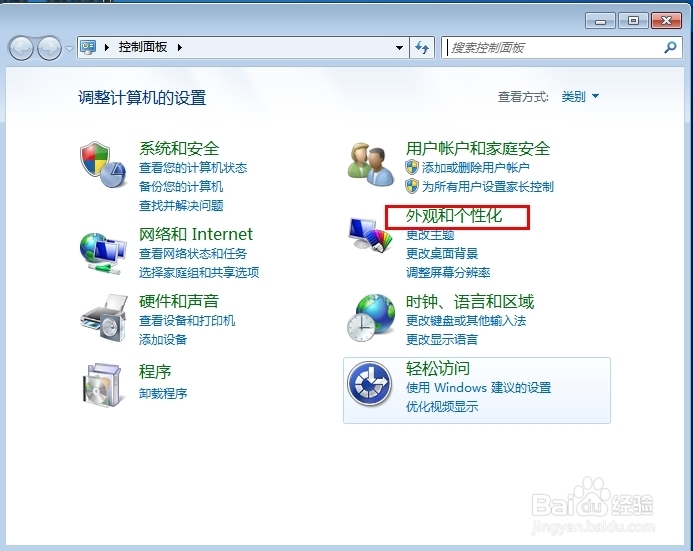693x551 pixels.
Task: Open 系统和安全 category heading
Action: click(179, 148)
